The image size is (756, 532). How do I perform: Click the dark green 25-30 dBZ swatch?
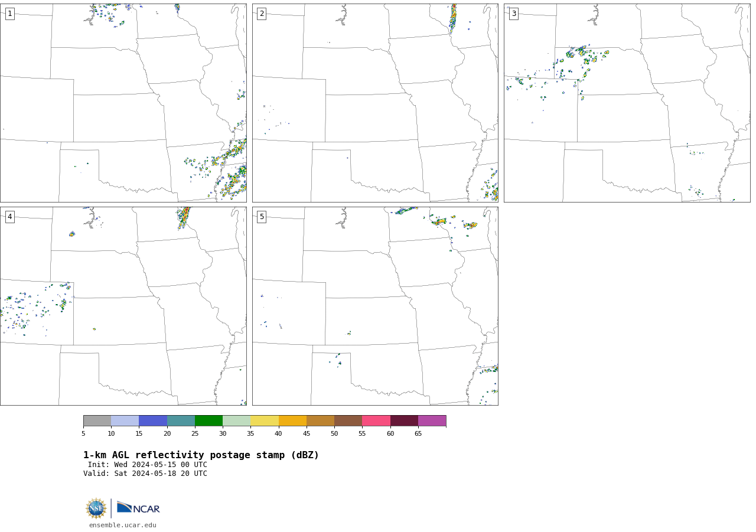pos(208,420)
